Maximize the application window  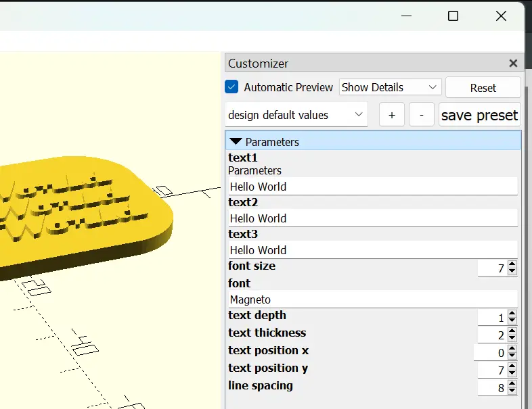pos(453,16)
